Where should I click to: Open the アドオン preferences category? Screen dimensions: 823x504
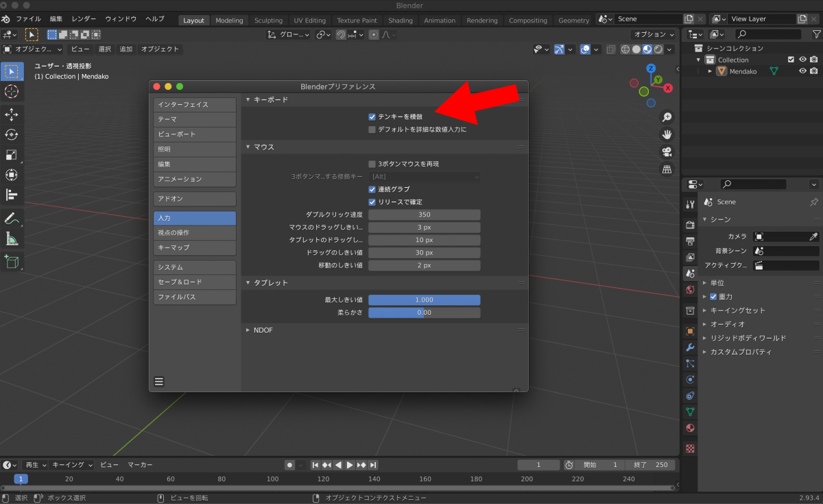[x=195, y=199]
